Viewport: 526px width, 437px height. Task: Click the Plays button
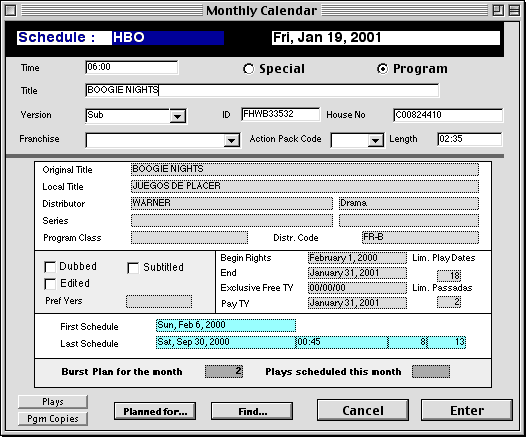pyautogui.click(x=53, y=401)
